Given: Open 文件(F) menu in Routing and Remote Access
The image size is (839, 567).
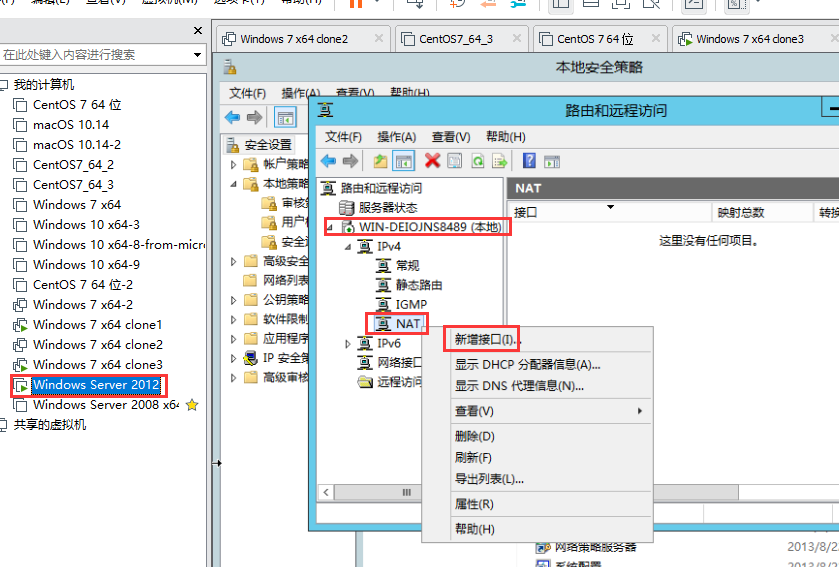Looking at the screenshot, I should [344, 137].
